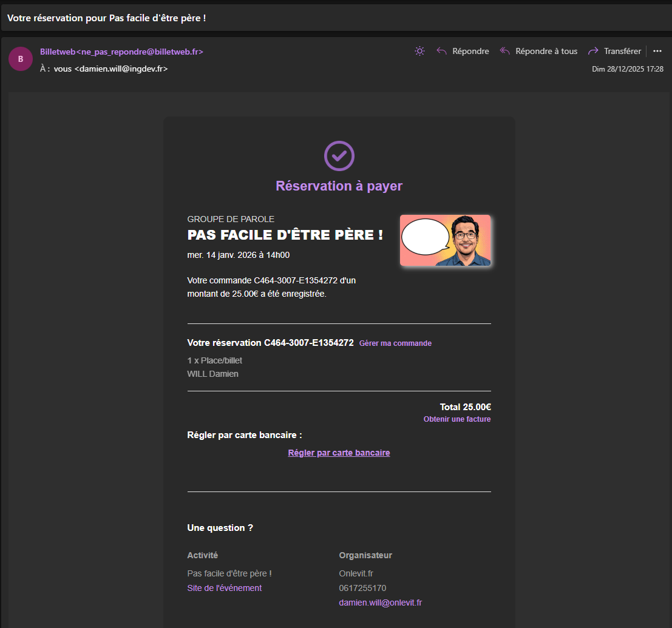Choose Répondre à tous to reply all
The width and height of the screenshot is (672, 628).
click(538, 51)
